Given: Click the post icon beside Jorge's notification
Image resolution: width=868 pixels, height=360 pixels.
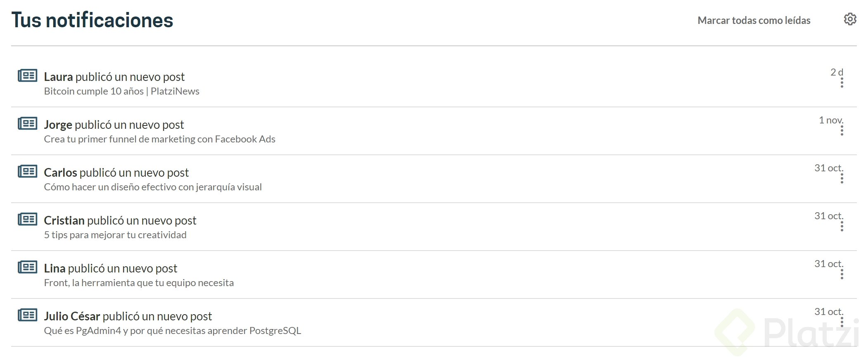Looking at the screenshot, I should [x=28, y=124].
